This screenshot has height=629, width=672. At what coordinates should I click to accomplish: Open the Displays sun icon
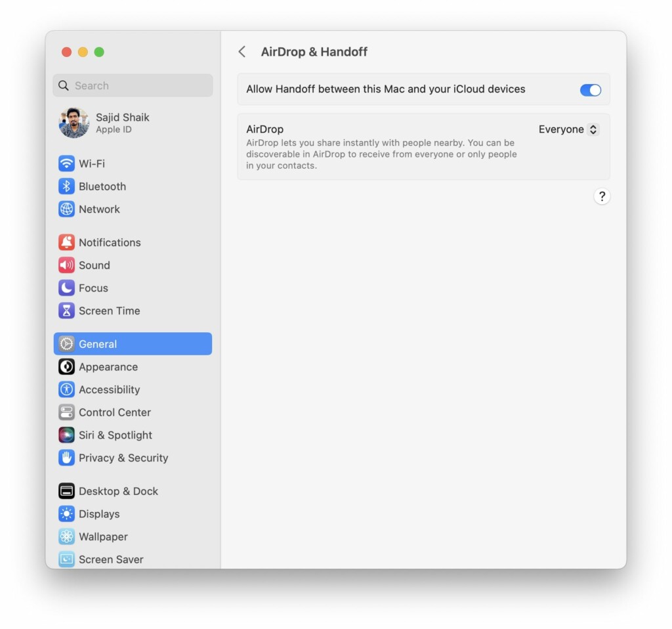pos(66,513)
